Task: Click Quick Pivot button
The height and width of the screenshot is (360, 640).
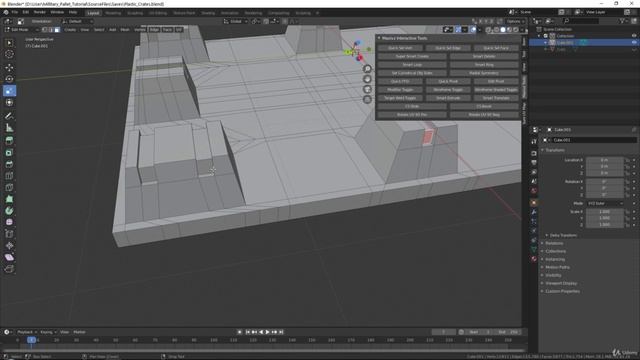Action: [x=448, y=81]
